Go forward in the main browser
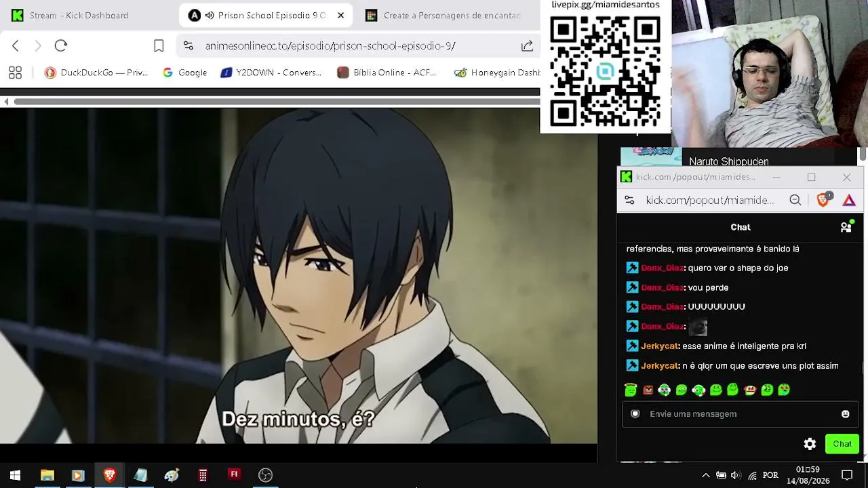The height and width of the screenshot is (488, 868). point(38,45)
